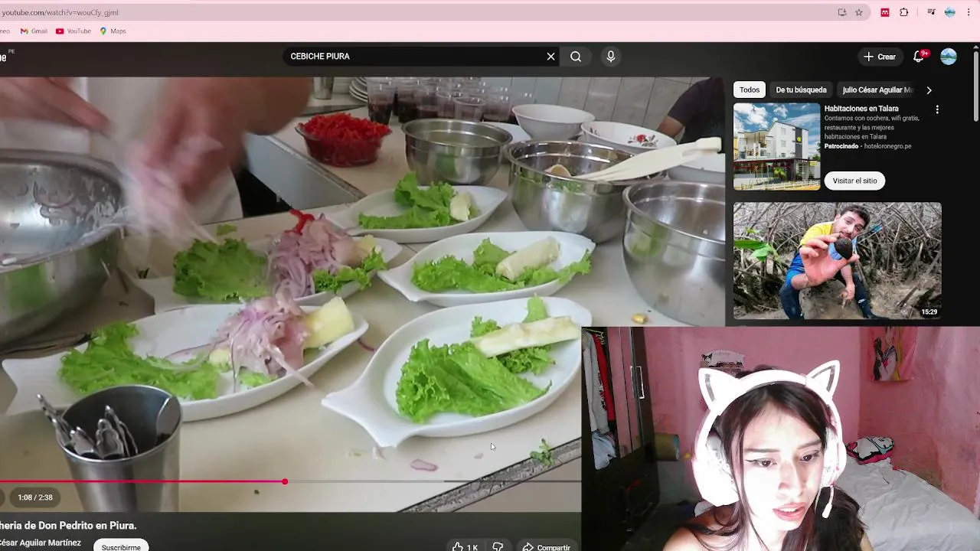
Task: Click the video title about Don Pedrito en Piura
Action: point(68,526)
